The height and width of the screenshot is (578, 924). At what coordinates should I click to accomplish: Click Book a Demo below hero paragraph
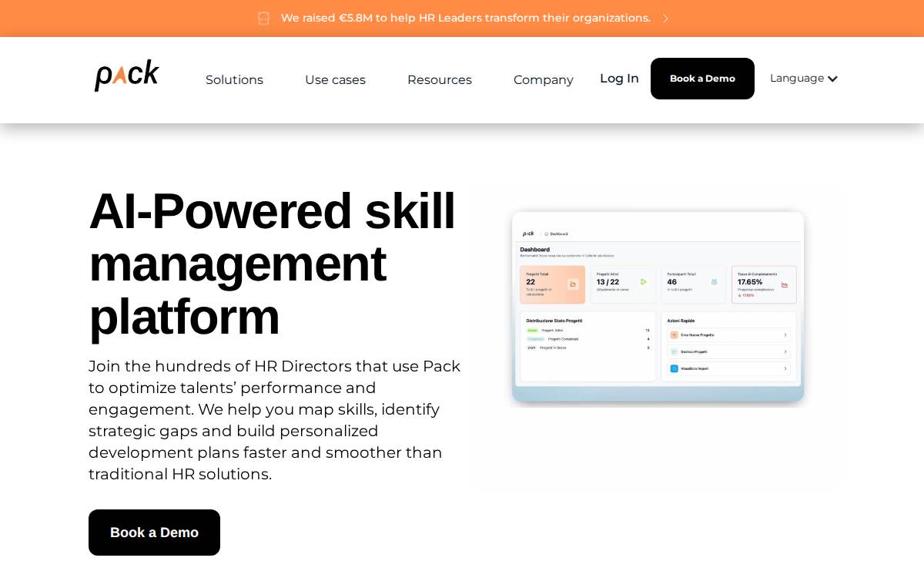click(x=154, y=533)
